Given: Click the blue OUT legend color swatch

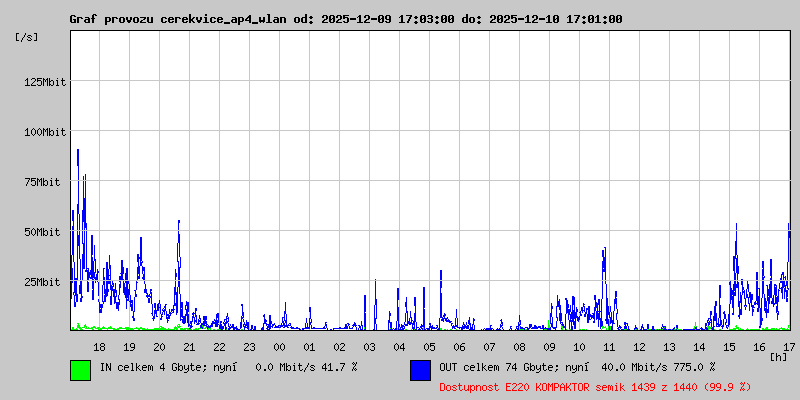Looking at the screenshot, I should pos(420,370).
